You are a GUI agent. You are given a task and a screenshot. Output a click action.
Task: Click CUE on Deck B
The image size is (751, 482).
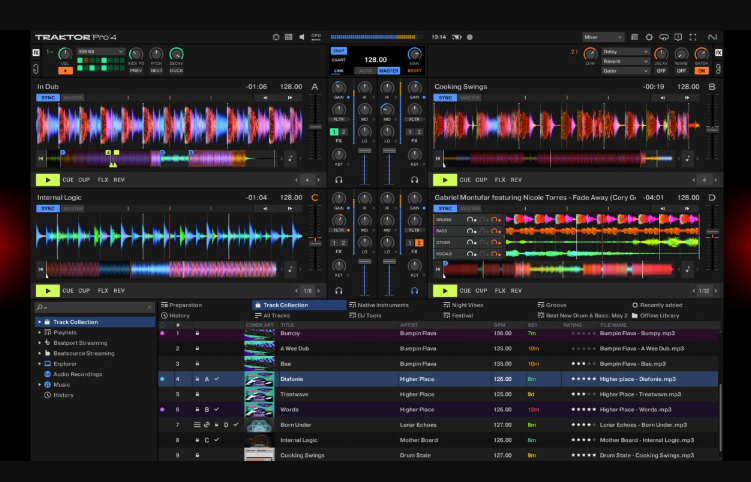[465, 180]
